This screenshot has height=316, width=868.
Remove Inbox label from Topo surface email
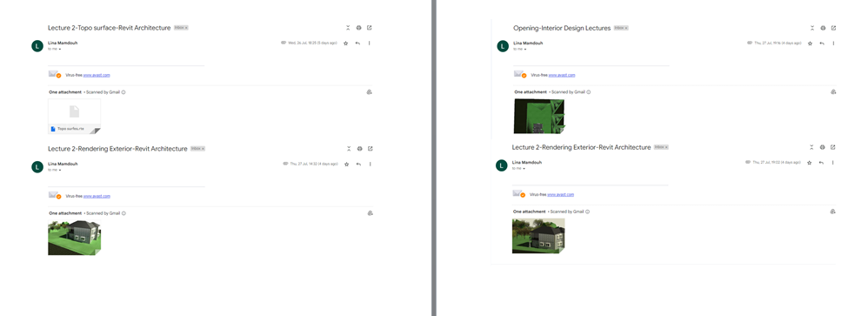pos(186,27)
